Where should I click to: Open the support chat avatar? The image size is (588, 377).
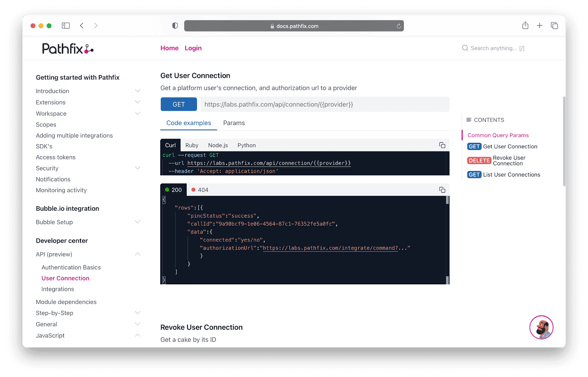point(541,327)
